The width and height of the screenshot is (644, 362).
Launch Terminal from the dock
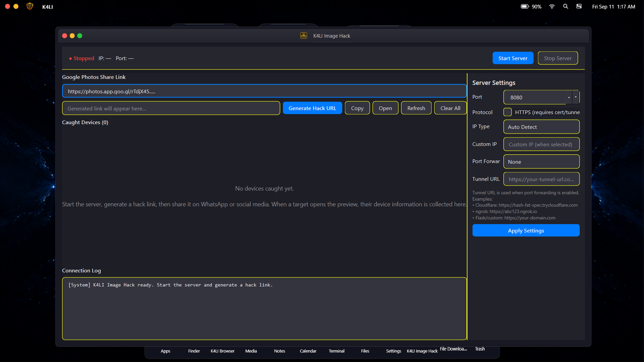point(336,351)
